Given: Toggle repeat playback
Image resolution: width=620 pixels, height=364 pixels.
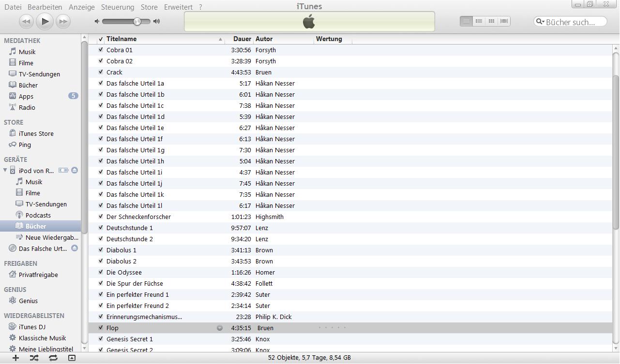Looking at the screenshot, I should click(x=53, y=358).
